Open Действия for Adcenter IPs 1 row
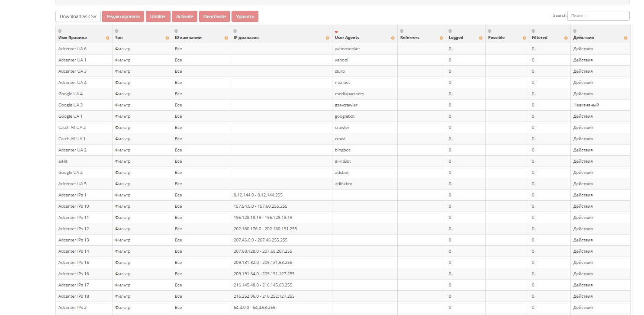This screenshot has width=644, height=315. coord(583,195)
